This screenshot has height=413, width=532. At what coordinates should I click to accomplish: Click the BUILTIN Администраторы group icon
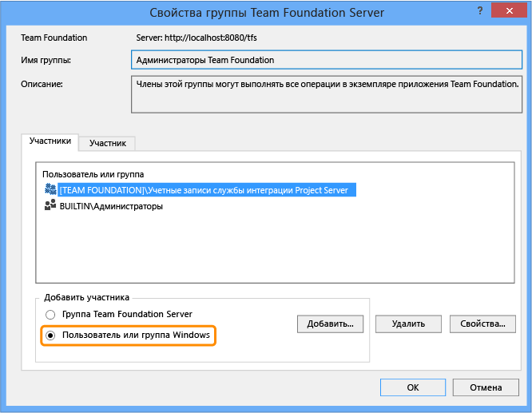[x=50, y=205]
